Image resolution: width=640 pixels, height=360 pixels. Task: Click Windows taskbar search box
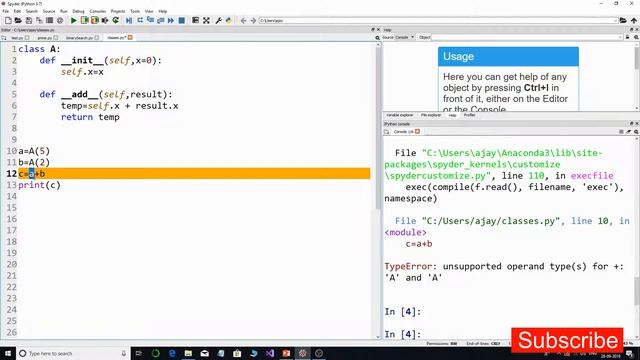point(73,353)
